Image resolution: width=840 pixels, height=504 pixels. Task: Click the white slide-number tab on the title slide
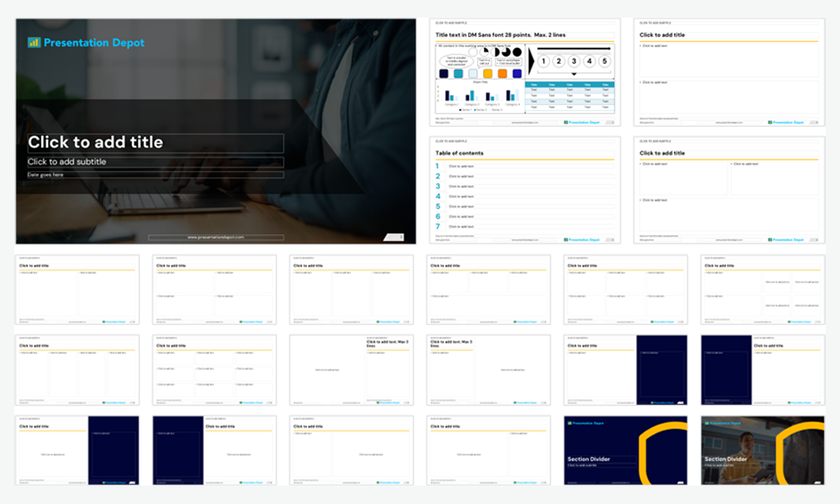coord(394,237)
